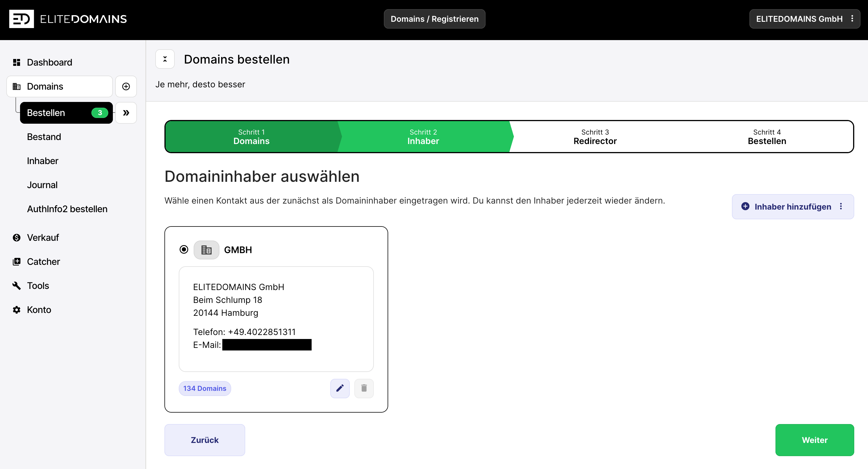Image resolution: width=868 pixels, height=469 pixels.
Task: Go to Schritt 1 Domains step
Action: 251,137
